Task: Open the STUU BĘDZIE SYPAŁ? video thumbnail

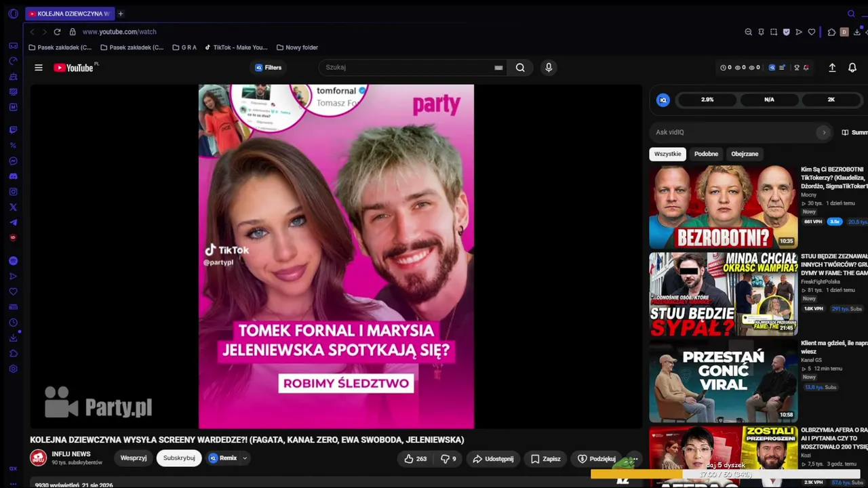Action: click(724, 294)
